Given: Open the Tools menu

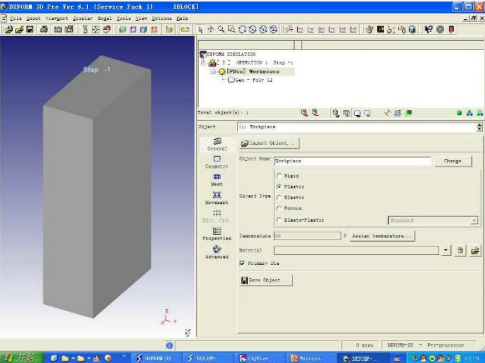Looking at the screenshot, I should tap(124, 19).
